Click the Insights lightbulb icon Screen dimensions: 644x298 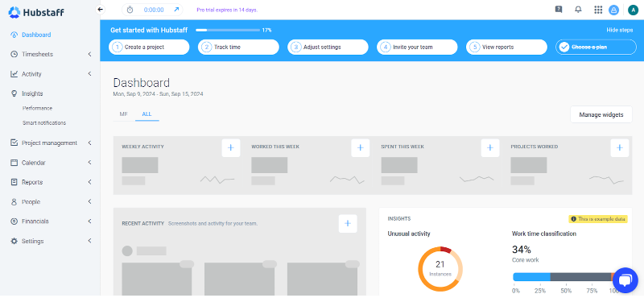coord(14,93)
